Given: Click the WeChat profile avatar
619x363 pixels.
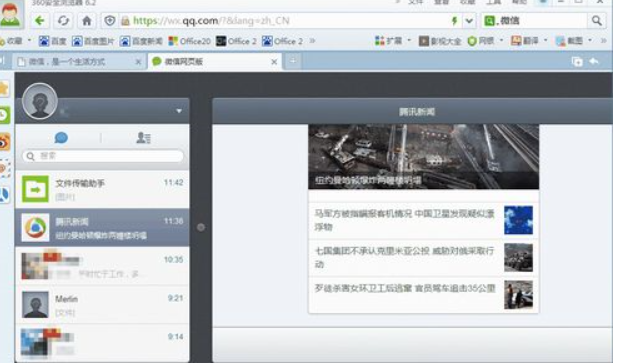Looking at the screenshot, I should click(x=39, y=101).
